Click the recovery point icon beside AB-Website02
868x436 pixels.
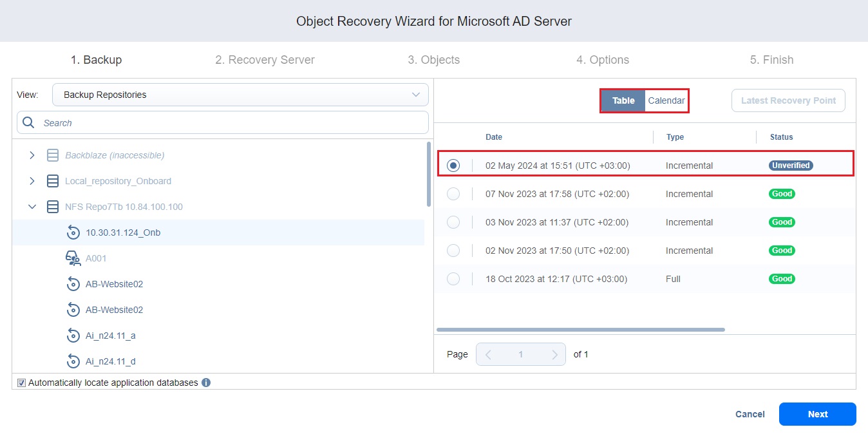(x=73, y=283)
